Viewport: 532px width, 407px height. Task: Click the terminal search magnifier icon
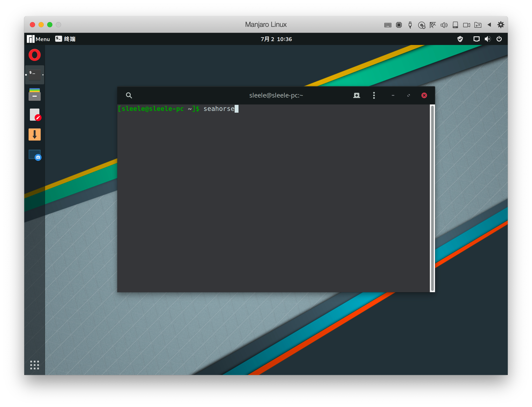pos(129,95)
